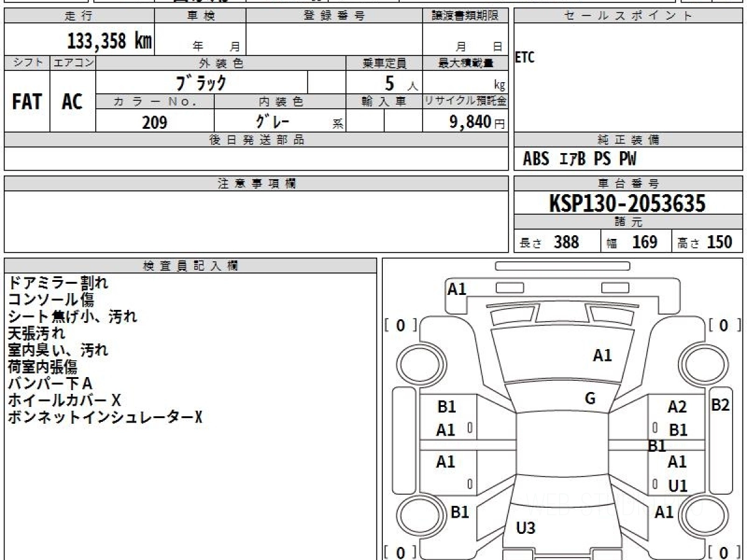Select the FAT shift value

pos(27,102)
